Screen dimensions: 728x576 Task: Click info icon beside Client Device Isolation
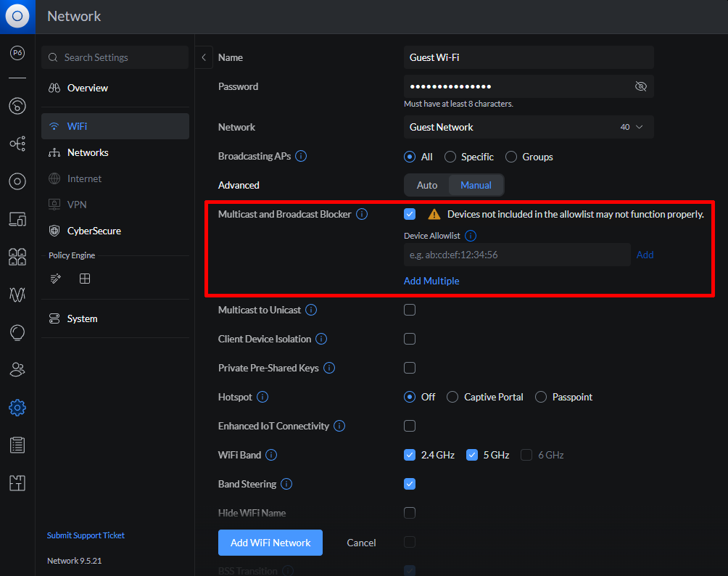[321, 339]
